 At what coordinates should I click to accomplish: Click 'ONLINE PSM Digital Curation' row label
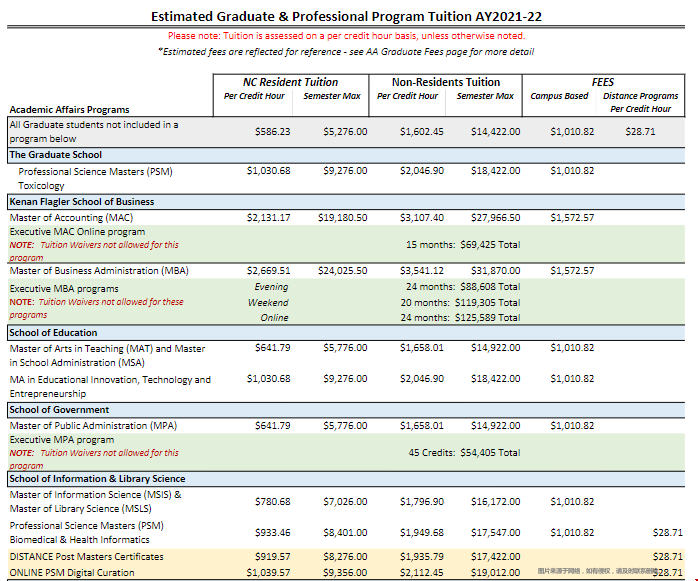(x=72, y=573)
